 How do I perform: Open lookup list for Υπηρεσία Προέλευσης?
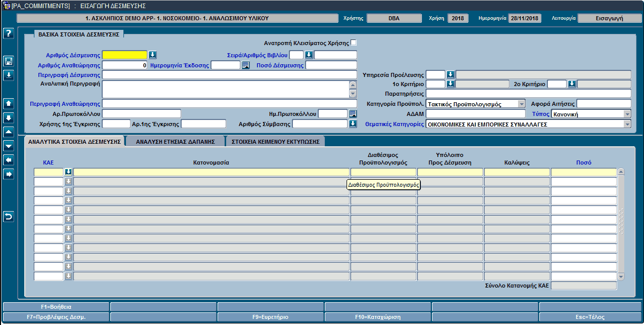[x=450, y=74]
